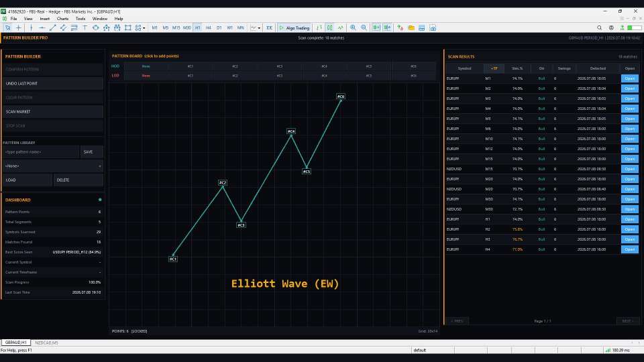This screenshot has width=644, height=362.
Task: Open the indicators list icon
Action: [x=400, y=28]
